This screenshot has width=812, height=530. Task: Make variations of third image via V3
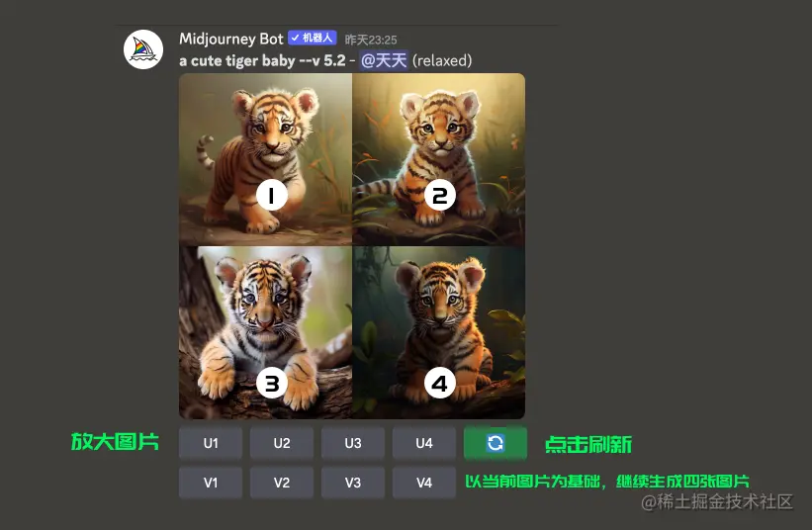(x=353, y=483)
